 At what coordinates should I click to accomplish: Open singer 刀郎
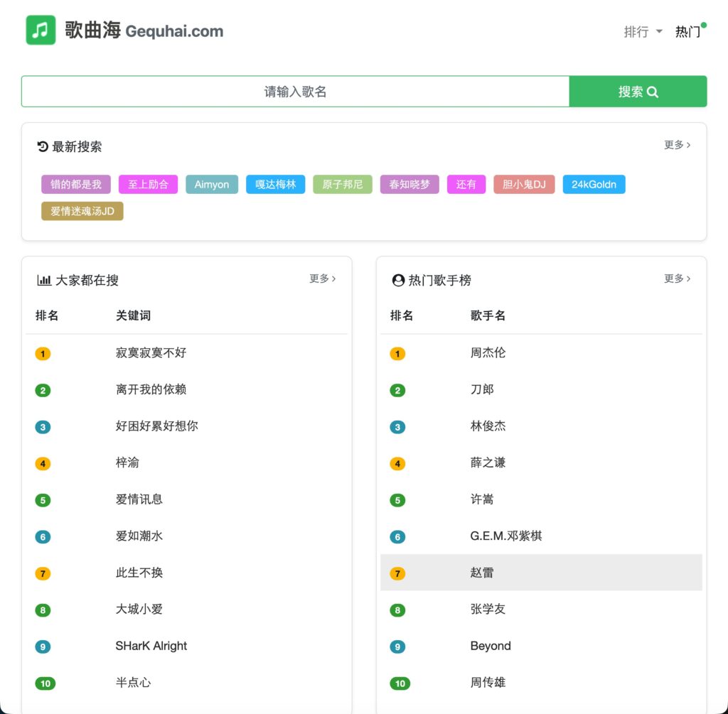point(482,389)
